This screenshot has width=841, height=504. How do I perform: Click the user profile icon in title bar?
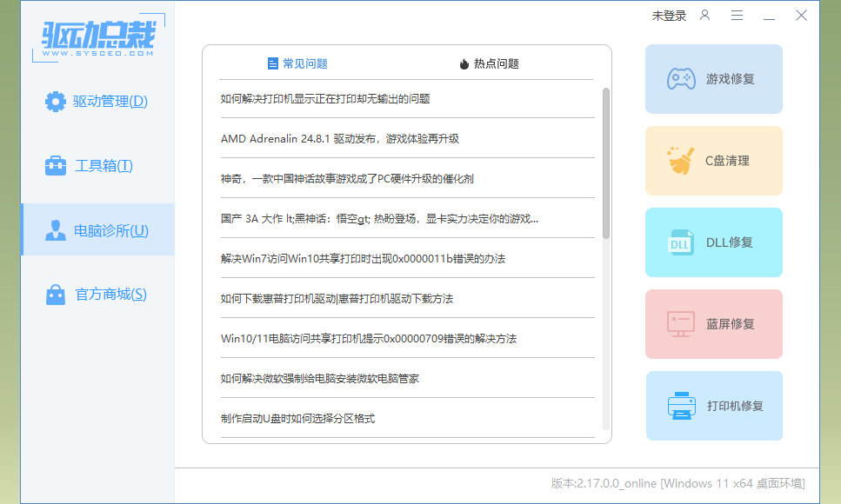click(705, 16)
